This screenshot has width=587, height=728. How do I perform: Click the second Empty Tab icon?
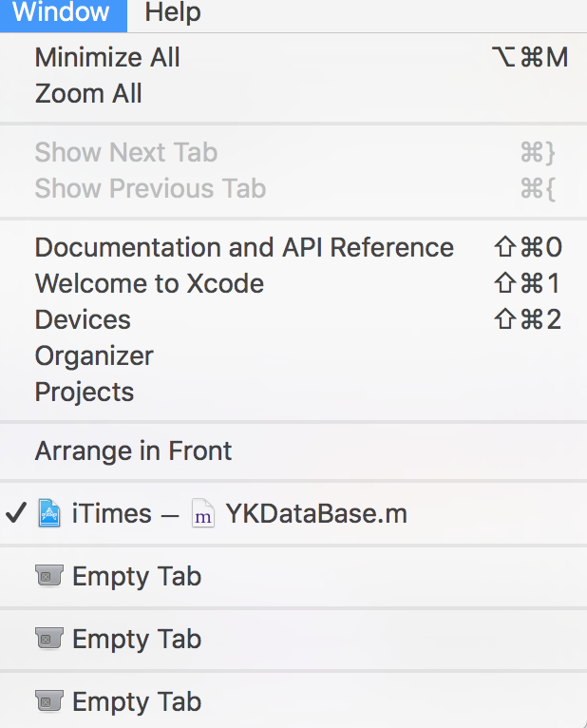pos(48,640)
